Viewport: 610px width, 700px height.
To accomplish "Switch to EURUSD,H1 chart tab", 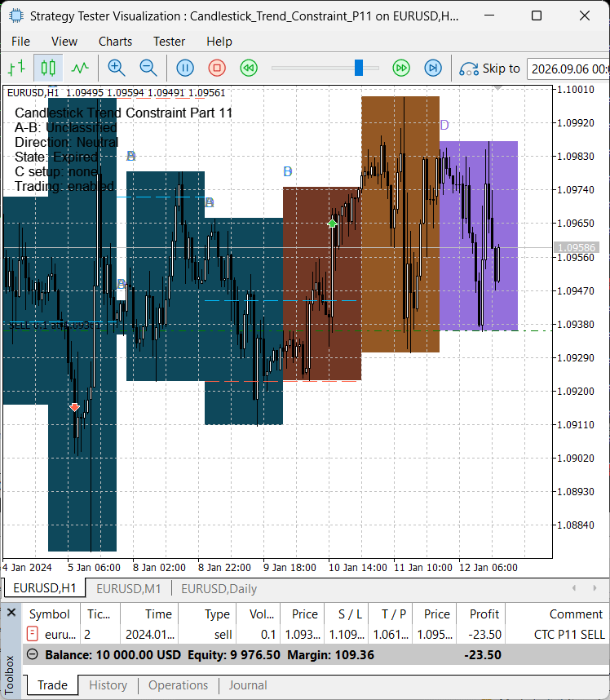I will click(45, 588).
